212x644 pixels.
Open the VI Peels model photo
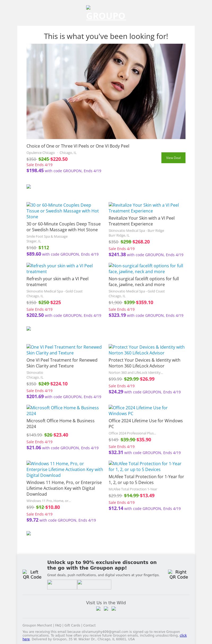pos(106,91)
